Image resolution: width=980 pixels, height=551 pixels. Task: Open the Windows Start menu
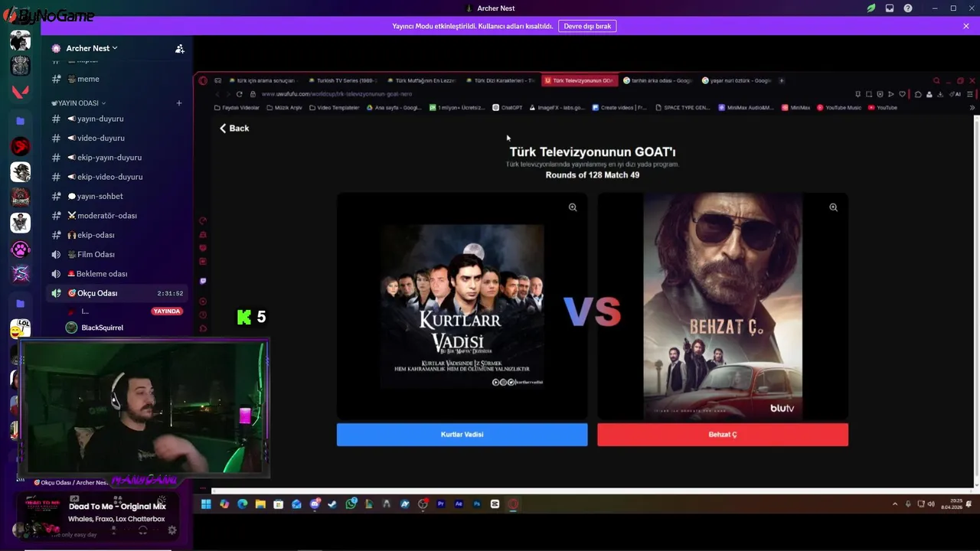coord(206,504)
